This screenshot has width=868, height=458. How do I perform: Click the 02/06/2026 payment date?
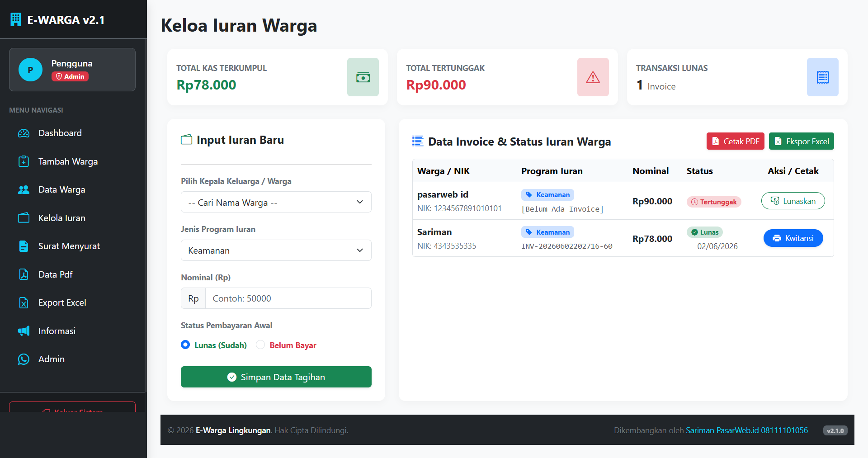tap(717, 246)
